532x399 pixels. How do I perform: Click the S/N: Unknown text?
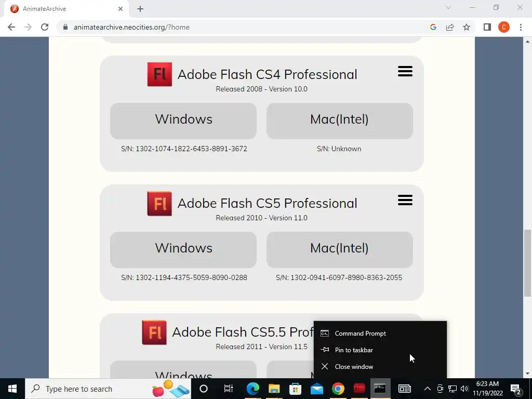coord(339,149)
